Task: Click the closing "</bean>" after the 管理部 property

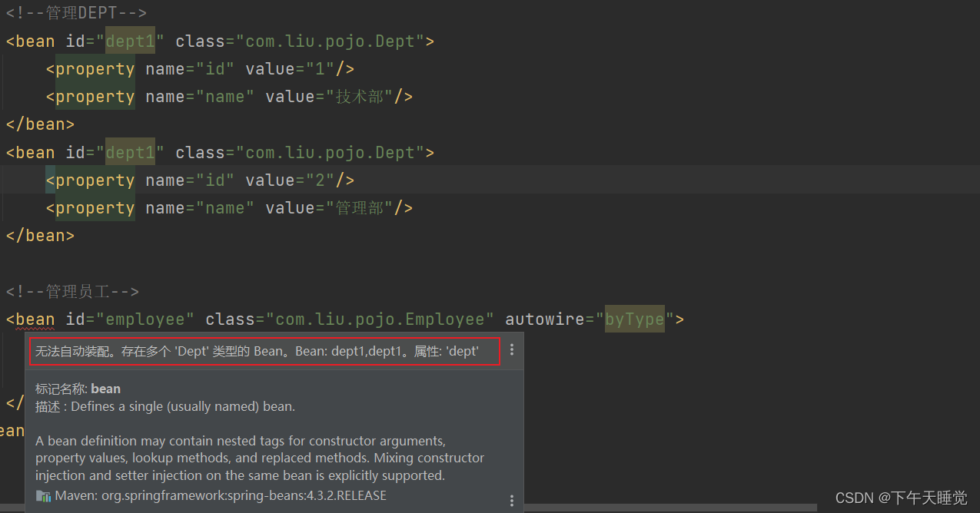Action: click(40, 236)
